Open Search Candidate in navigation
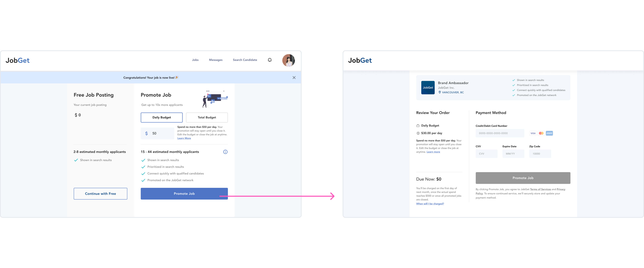This screenshot has height=268, width=644. 245,60
